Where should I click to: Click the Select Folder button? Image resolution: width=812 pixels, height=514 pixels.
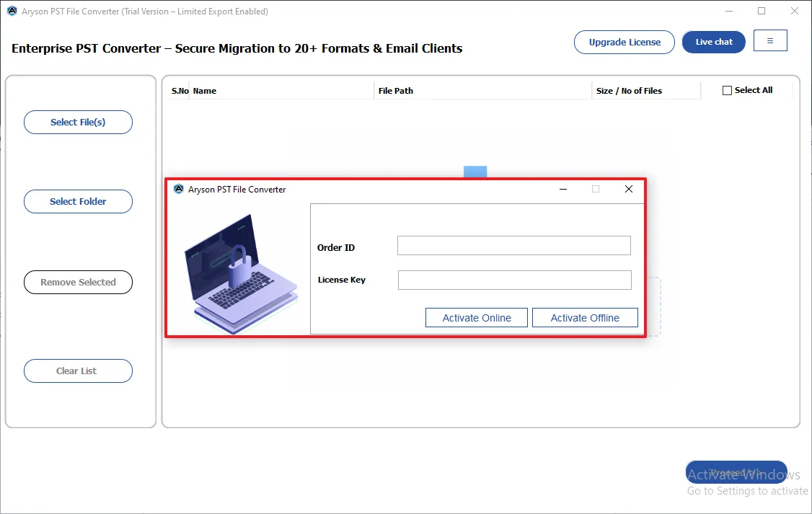click(78, 201)
